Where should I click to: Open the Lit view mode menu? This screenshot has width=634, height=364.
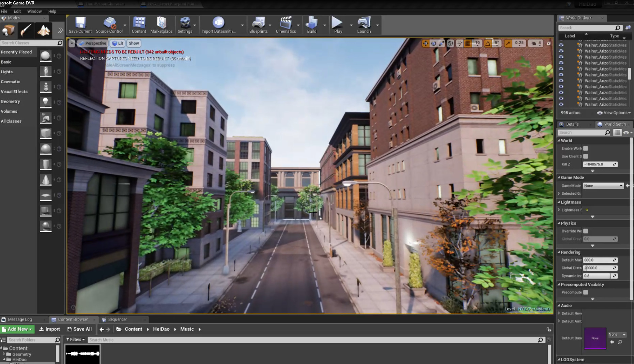tap(118, 43)
